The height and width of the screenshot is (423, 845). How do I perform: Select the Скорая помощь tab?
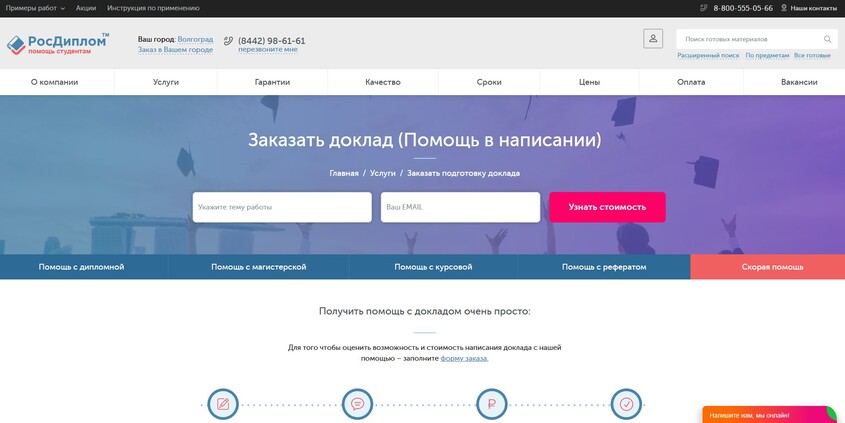(x=772, y=267)
